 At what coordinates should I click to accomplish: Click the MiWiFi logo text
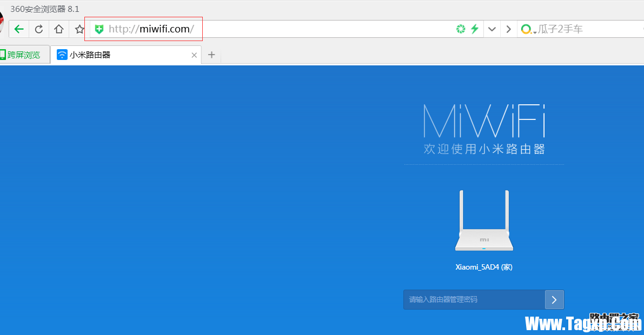coord(484,120)
